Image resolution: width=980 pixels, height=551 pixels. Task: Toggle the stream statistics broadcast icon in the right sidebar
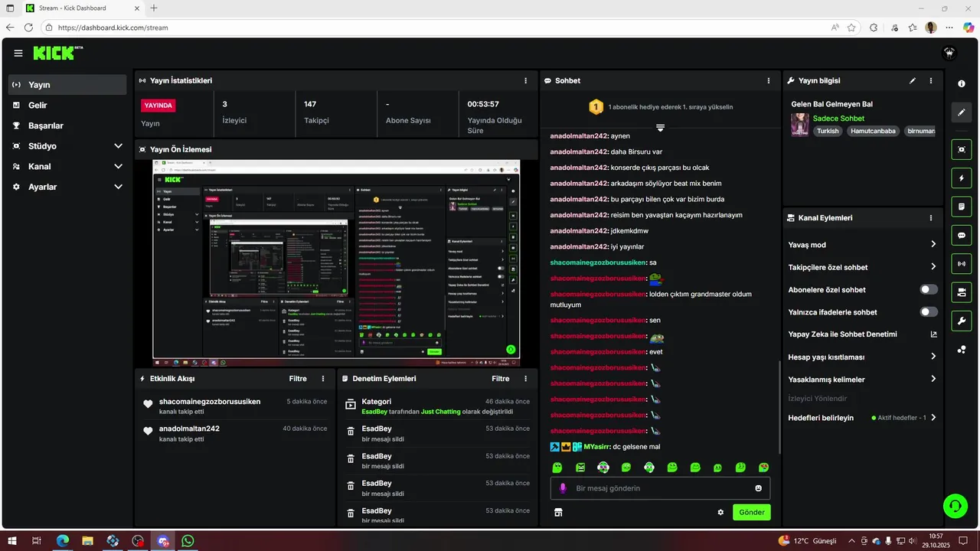962,264
